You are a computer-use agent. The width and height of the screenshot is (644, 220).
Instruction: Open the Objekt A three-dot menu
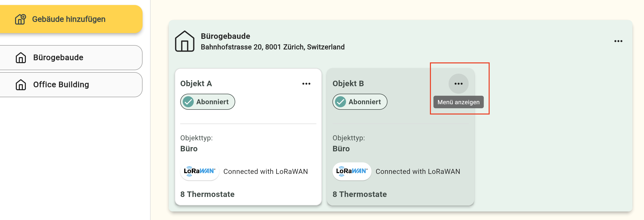tap(306, 84)
